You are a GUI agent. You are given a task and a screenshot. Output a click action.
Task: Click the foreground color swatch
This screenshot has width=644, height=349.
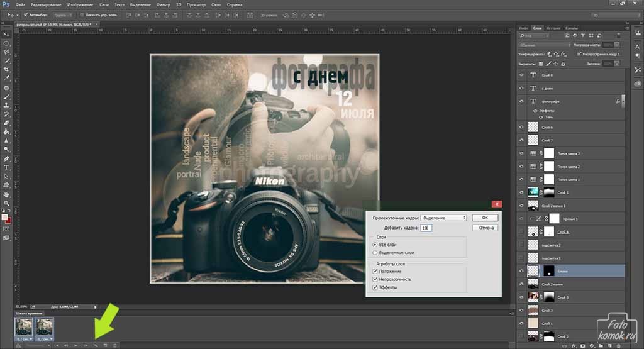[4, 217]
